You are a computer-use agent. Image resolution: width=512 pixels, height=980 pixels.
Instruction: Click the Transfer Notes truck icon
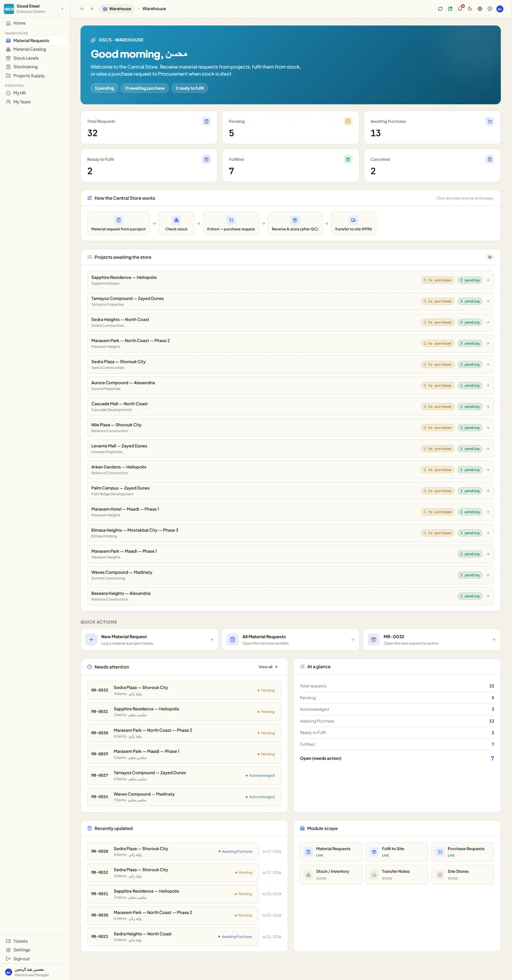click(374, 874)
